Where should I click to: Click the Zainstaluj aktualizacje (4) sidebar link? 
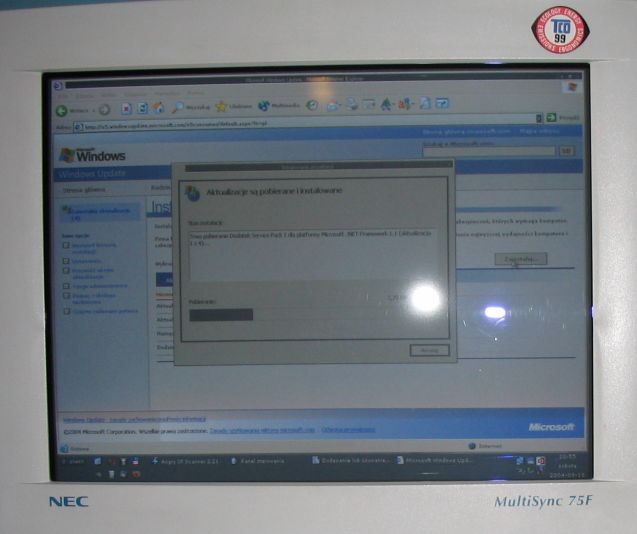tap(100, 214)
